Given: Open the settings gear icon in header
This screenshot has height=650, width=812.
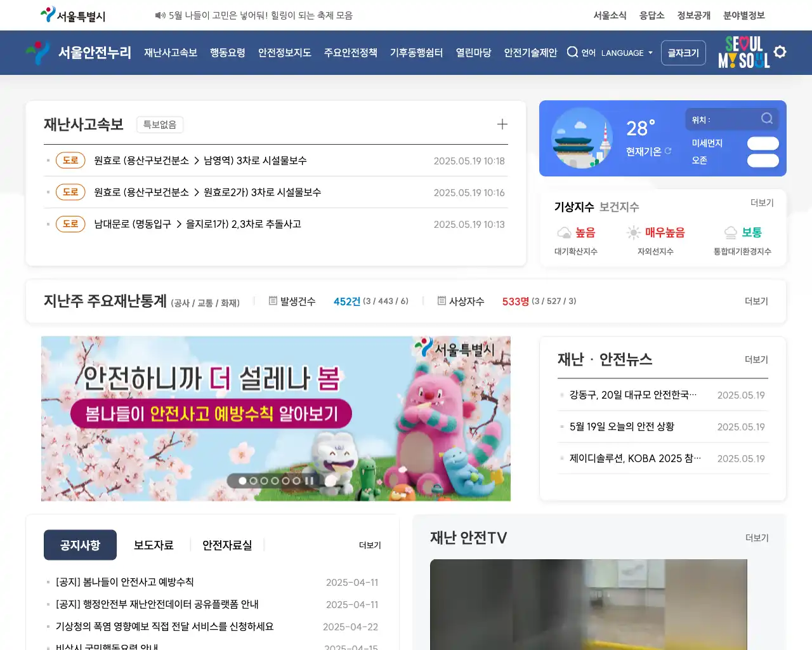Looking at the screenshot, I should coord(780,52).
